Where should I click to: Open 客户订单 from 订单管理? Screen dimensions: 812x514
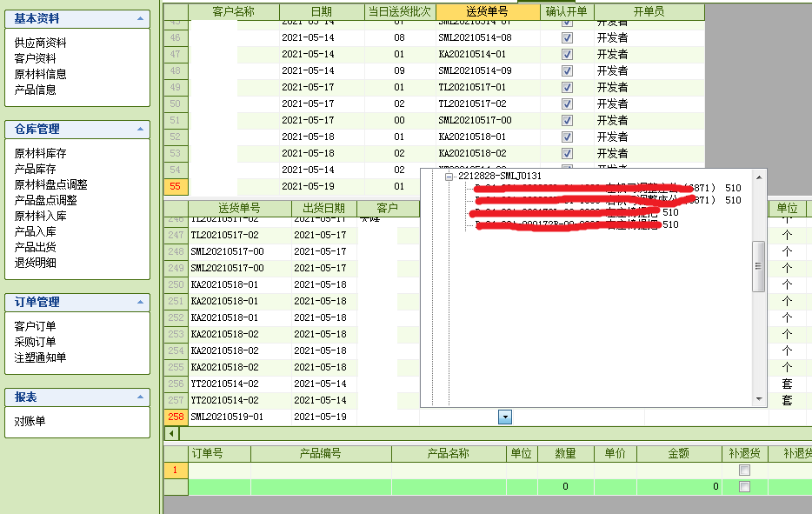(x=35, y=326)
